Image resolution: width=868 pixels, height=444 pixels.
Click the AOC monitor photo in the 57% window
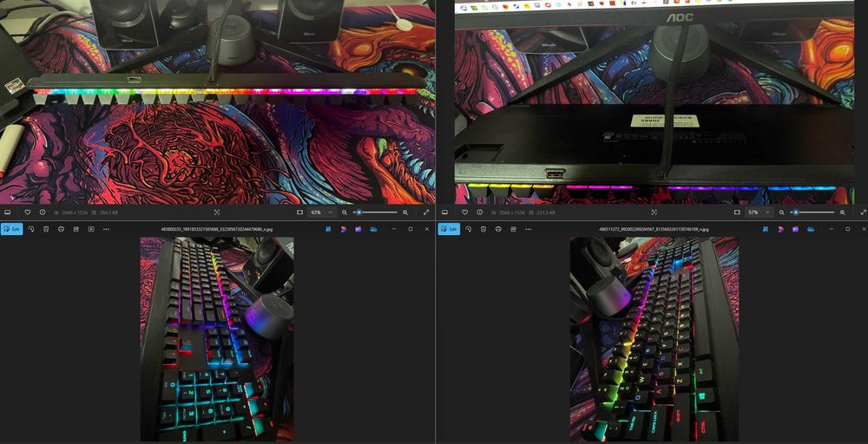(x=654, y=102)
